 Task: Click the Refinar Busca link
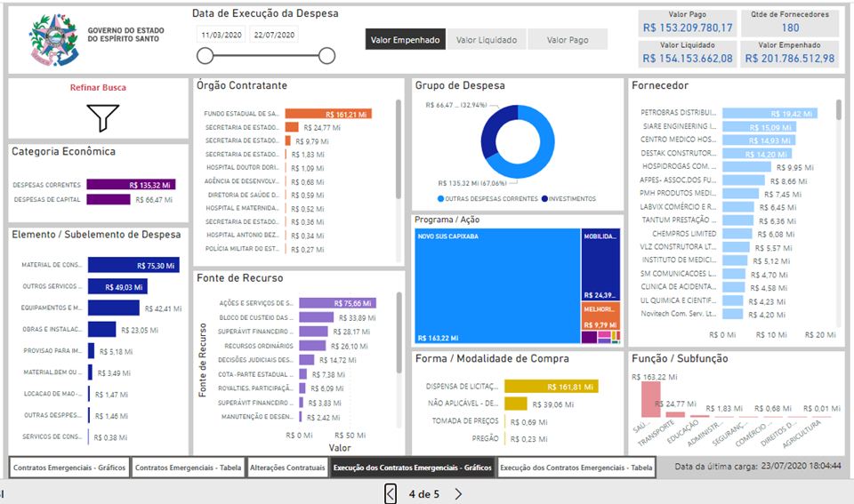98,88
